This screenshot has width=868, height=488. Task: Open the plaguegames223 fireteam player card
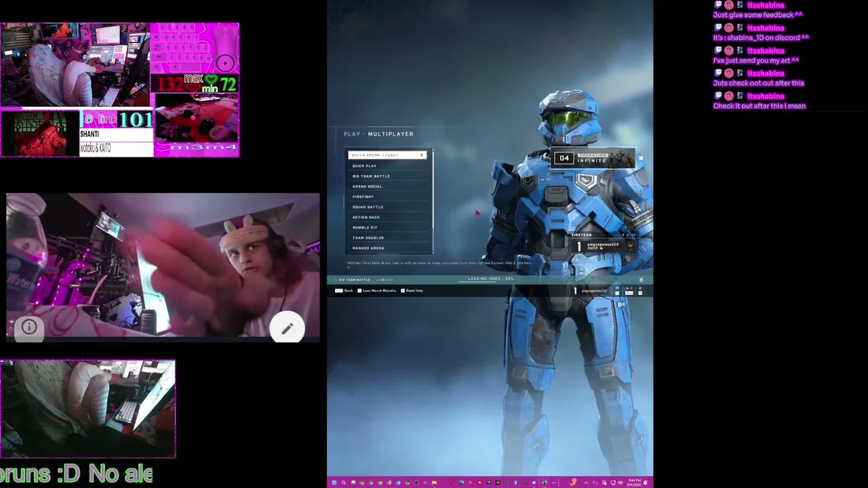pos(604,247)
